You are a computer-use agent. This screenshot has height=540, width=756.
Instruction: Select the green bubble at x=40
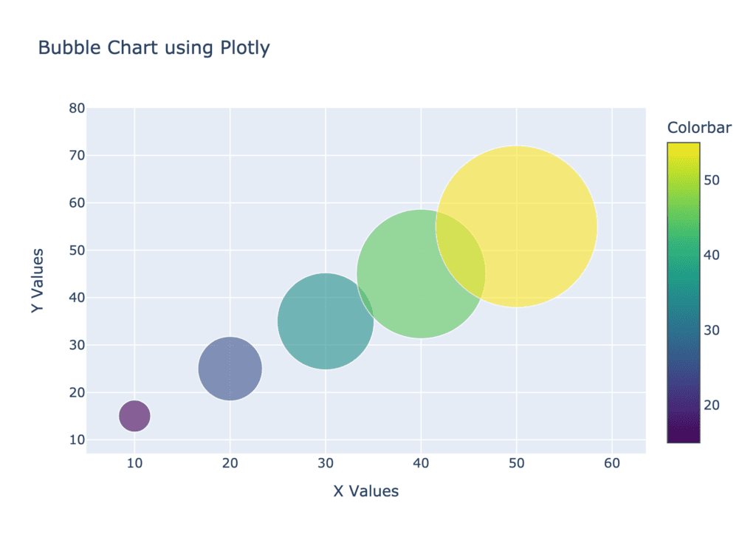point(421,273)
